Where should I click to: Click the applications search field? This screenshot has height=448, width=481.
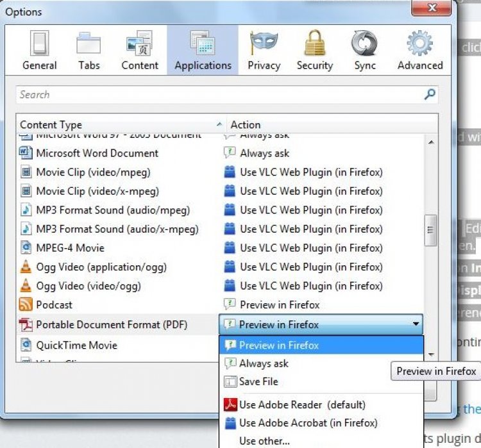pyautogui.click(x=218, y=95)
